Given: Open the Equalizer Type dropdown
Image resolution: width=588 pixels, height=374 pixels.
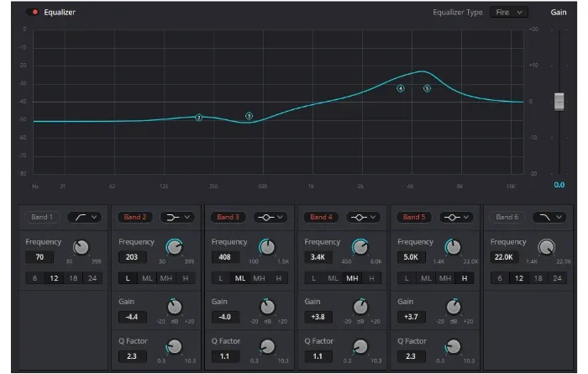Looking at the screenshot, I should click(x=508, y=13).
